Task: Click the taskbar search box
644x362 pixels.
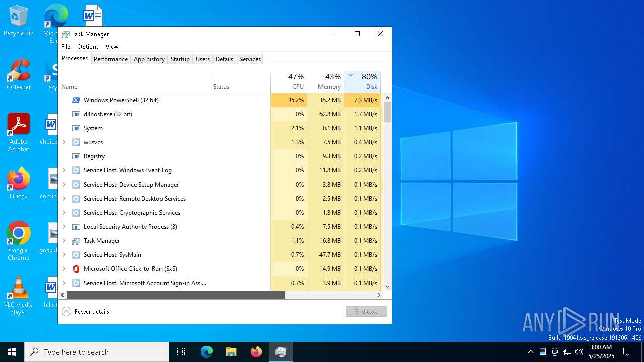Action: [x=97, y=352]
